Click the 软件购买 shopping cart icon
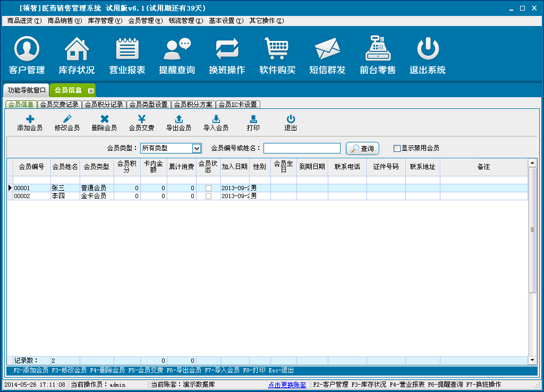The height and width of the screenshot is (392, 544). coord(277,55)
